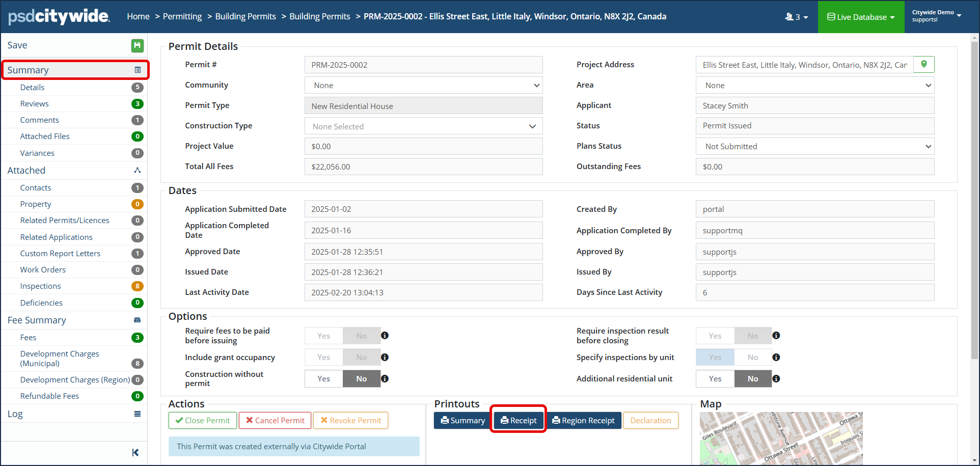Screen dimensions: 980x466
Task: Click the sidebar collapse arrow icon
Action: tap(135, 452)
